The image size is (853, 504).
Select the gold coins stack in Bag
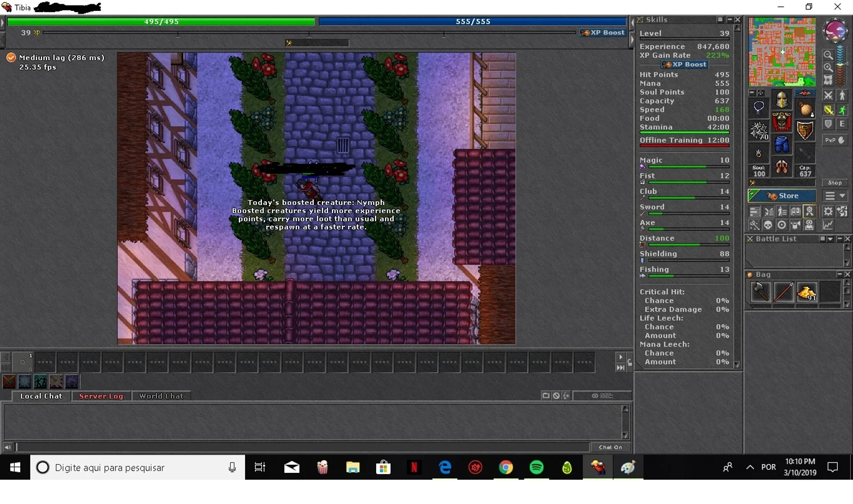(x=807, y=292)
